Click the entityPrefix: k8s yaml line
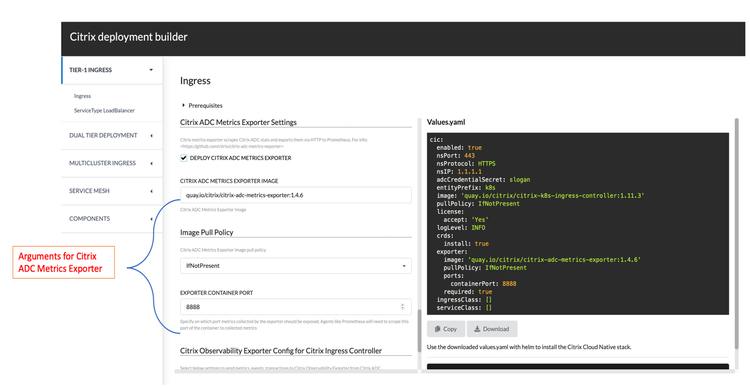This screenshot has width=750, height=388. pyautogui.click(x=466, y=188)
